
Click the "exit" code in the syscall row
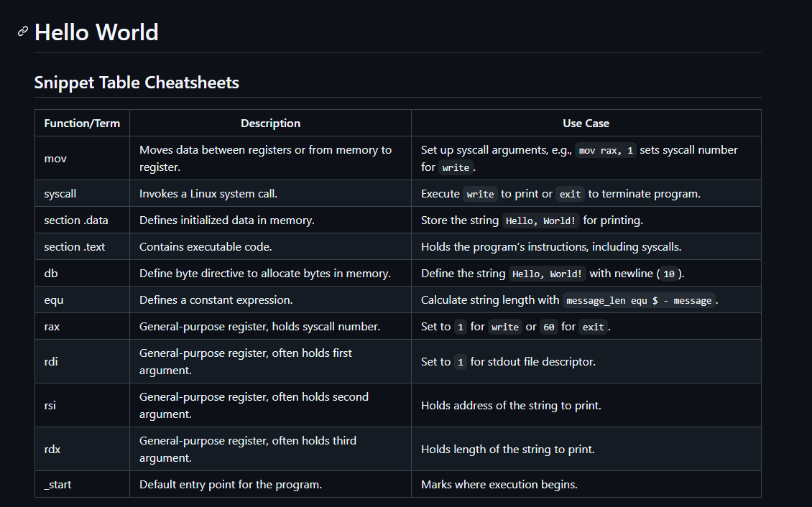[x=570, y=194]
